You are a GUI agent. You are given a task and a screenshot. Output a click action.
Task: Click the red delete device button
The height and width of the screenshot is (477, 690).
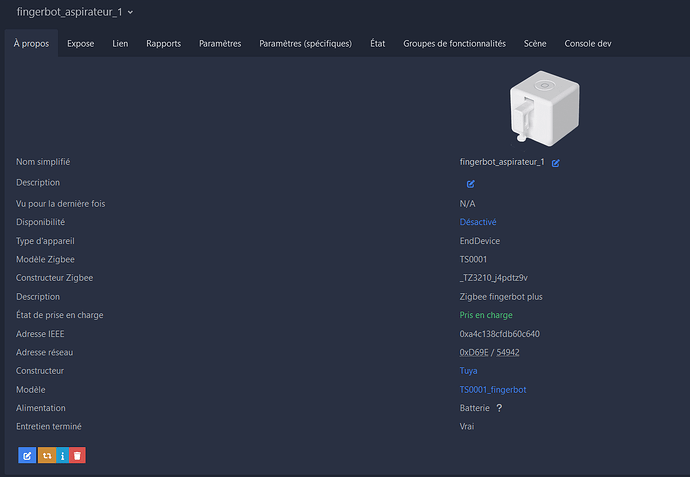(x=78, y=456)
